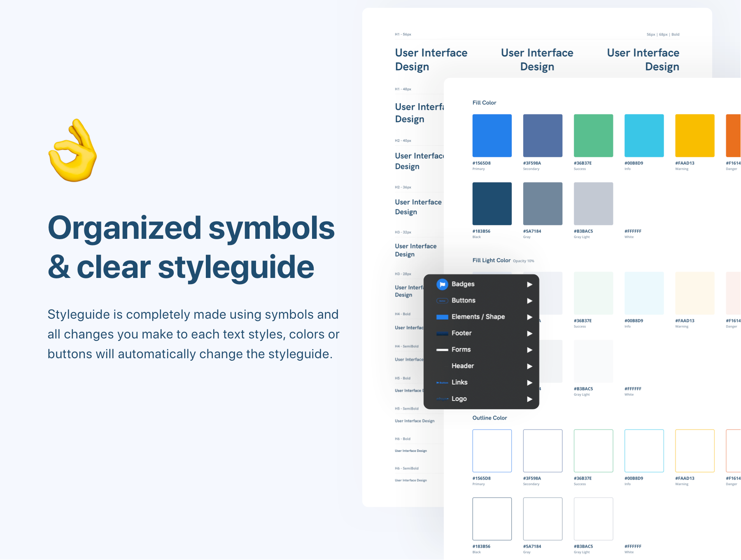Screen dimensions: 741x560
Task: Click the blue rectangle Elements / Shape icon
Action: click(442, 317)
